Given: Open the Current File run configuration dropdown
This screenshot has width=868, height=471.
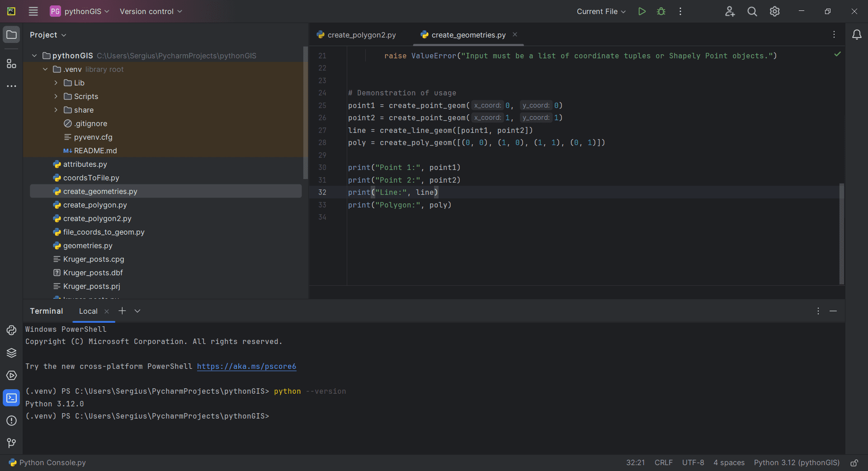Looking at the screenshot, I should pos(601,11).
